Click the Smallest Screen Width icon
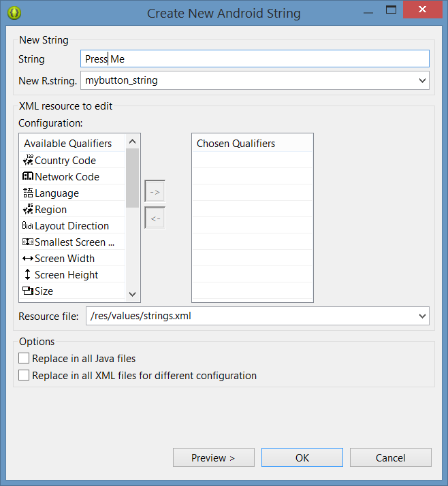Image resolution: width=448 pixels, height=486 pixels. coord(28,242)
